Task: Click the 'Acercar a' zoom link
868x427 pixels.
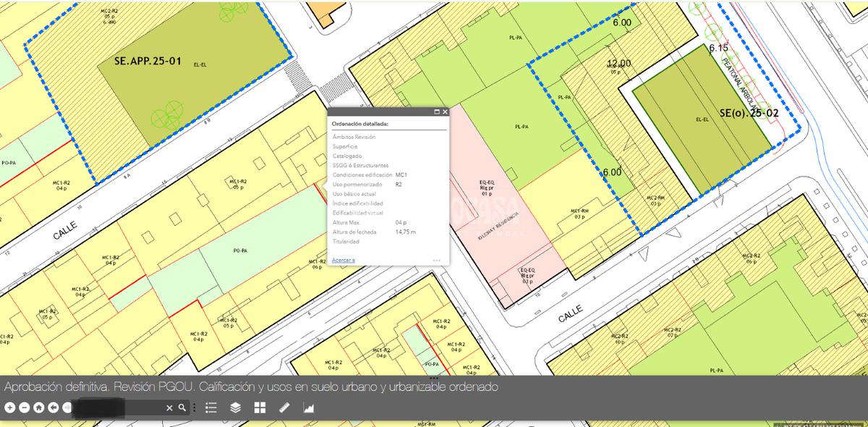Action: (x=344, y=260)
